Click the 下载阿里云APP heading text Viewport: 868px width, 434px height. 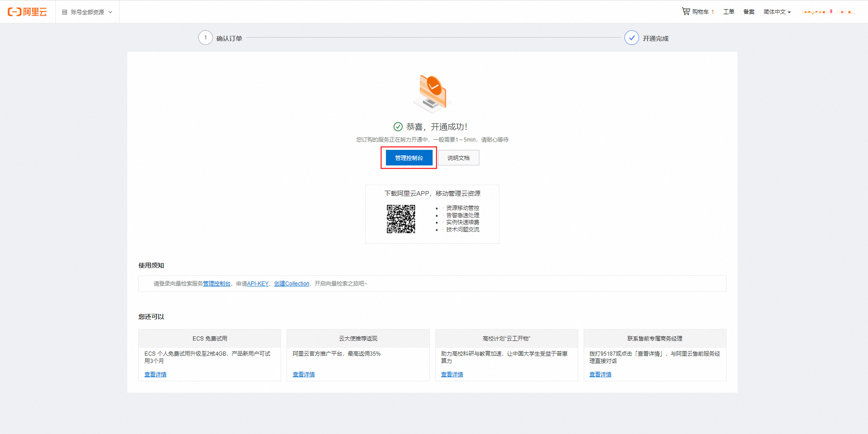tap(432, 193)
